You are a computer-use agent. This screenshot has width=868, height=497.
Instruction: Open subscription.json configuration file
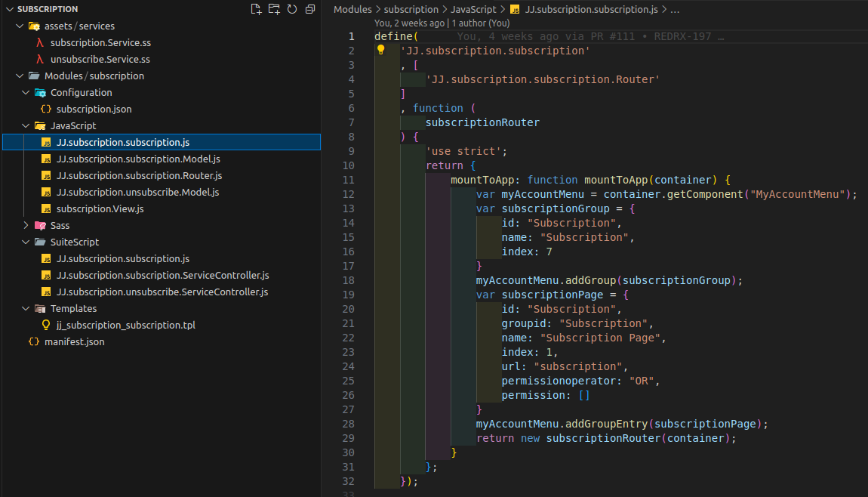click(94, 109)
